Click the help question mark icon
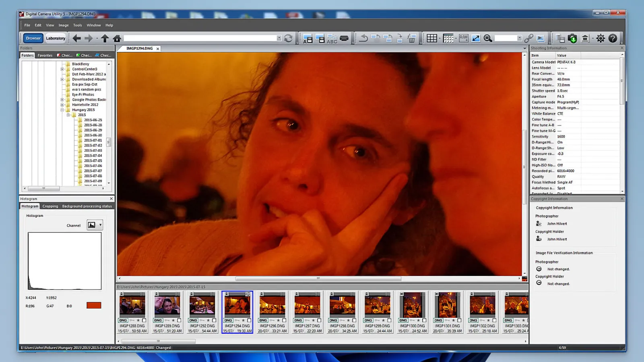Image resolution: width=644 pixels, height=362 pixels. tap(613, 39)
